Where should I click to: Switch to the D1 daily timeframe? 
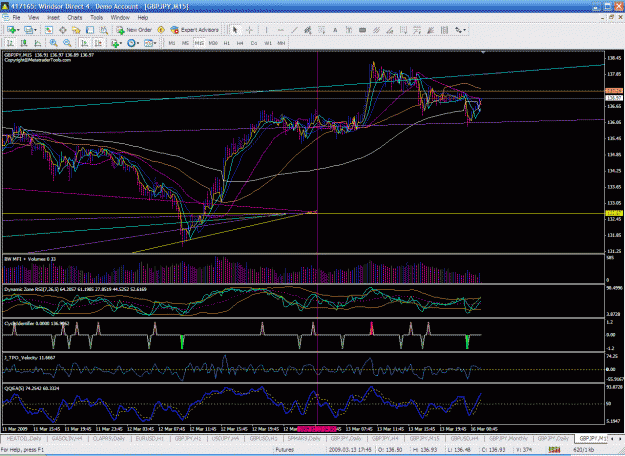pyautogui.click(x=254, y=43)
